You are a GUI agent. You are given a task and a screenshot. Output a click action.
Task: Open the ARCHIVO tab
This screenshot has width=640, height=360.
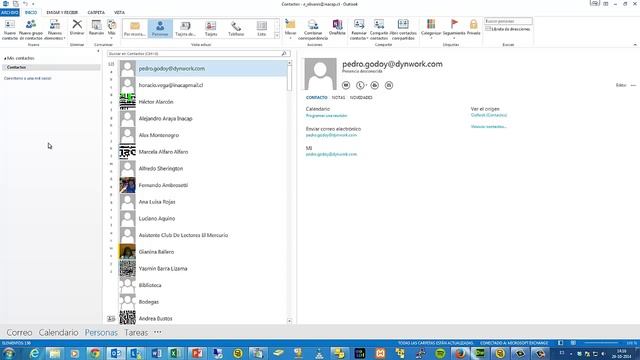(x=9, y=13)
